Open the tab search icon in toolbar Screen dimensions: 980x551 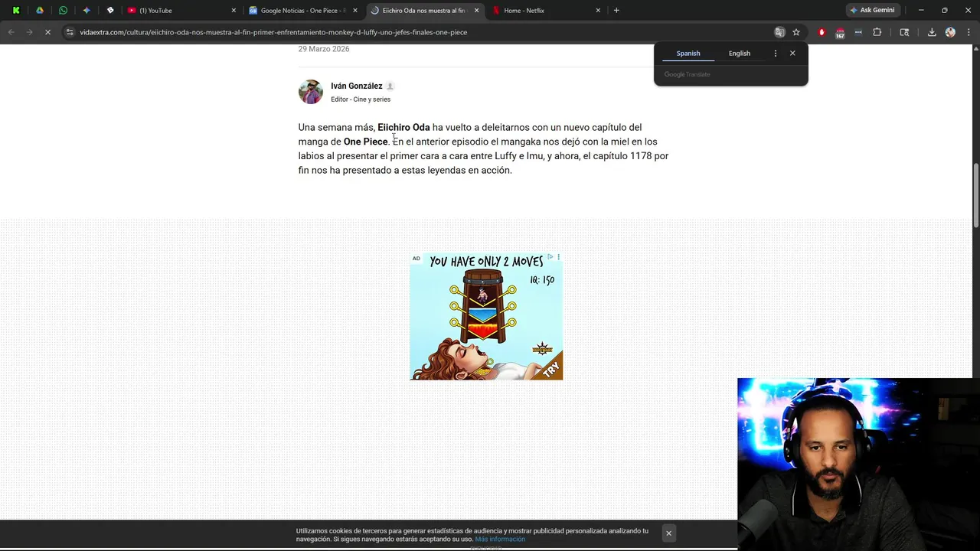[x=904, y=32]
